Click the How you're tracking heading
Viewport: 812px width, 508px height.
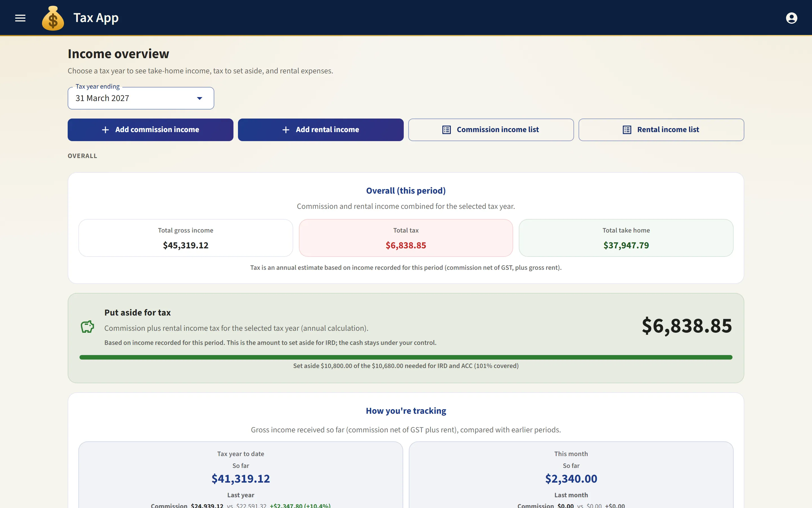(406, 411)
